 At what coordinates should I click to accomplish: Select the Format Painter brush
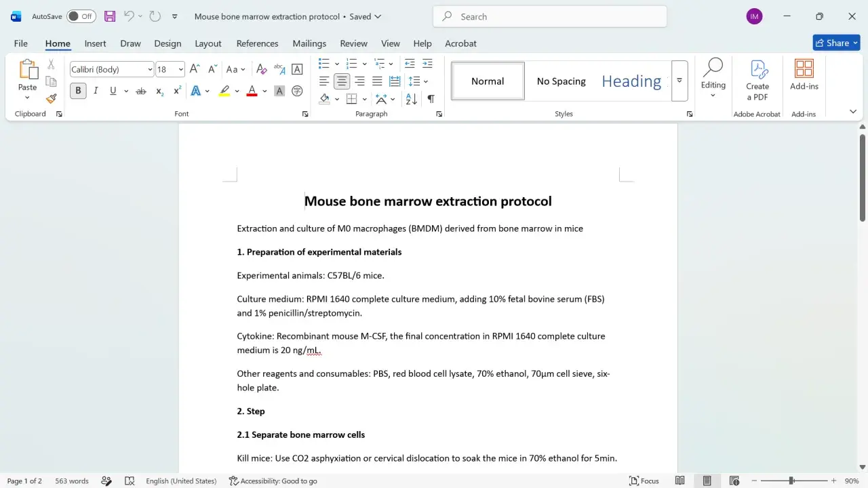pos(51,98)
